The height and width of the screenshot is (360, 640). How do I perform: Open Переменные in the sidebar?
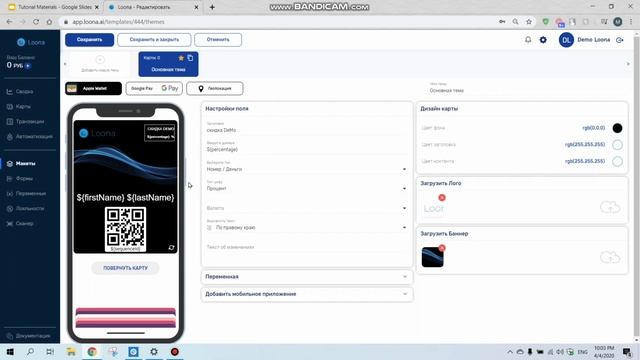(31, 193)
